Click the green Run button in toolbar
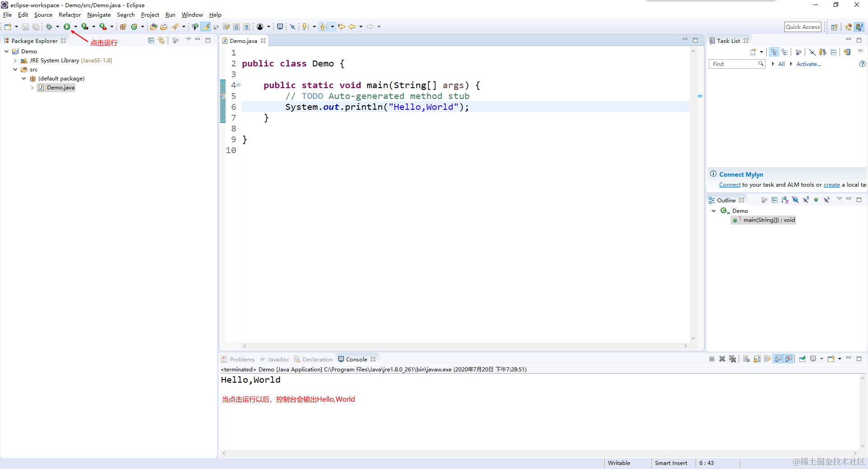The height and width of the screenshot is (469, 868). point(67,27)
